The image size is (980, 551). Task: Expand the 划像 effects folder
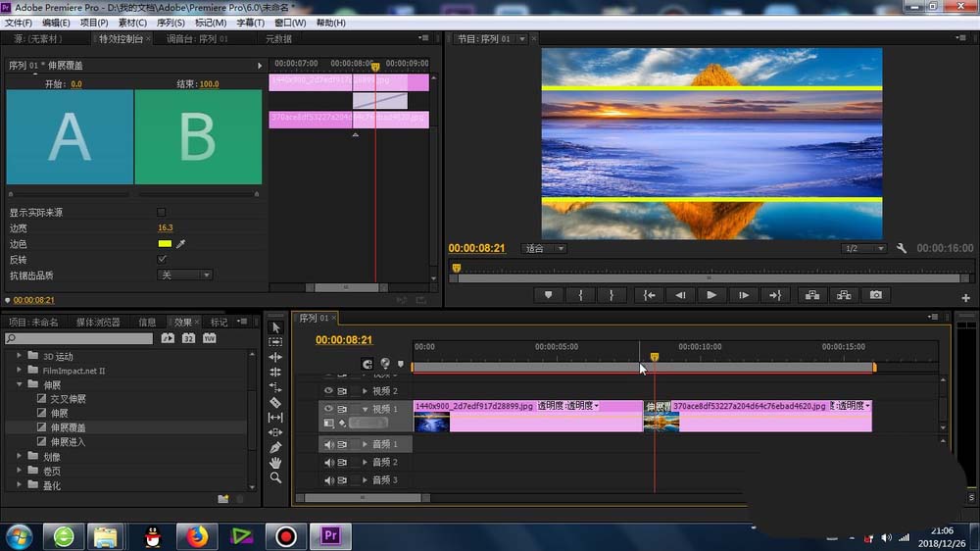pyautogui.click(x=19, y=456)
